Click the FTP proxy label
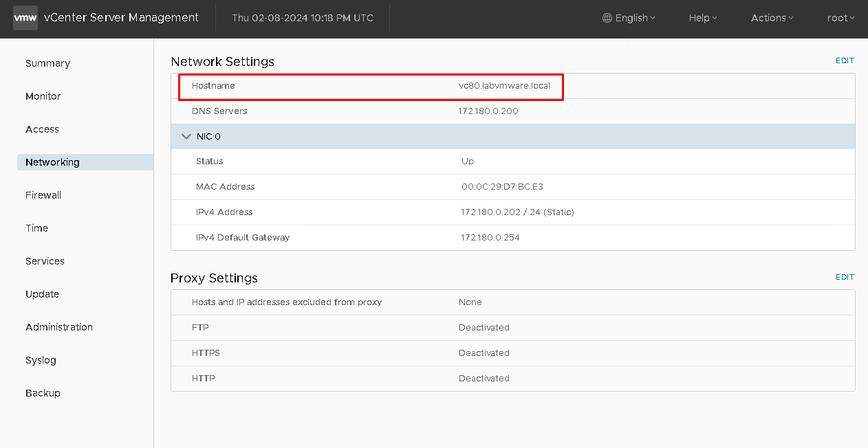The width and height of the screenshot is (868, 448). pyautogui.click(x=199, y=328)
